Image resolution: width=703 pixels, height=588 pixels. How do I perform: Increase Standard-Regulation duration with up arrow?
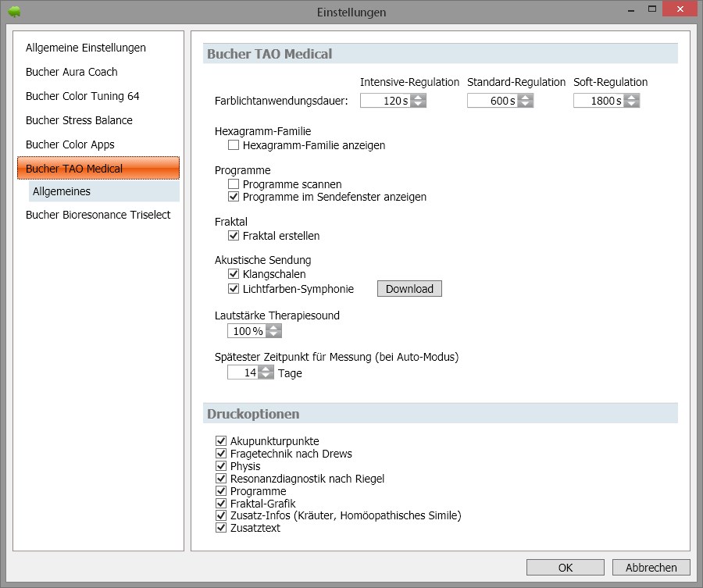point(525,98)
